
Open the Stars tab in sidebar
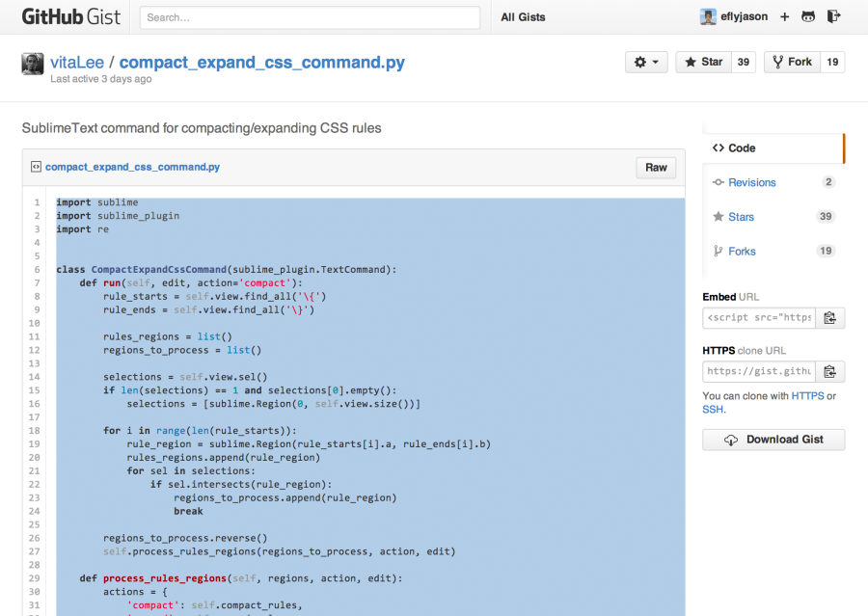(x=741, y=217)
